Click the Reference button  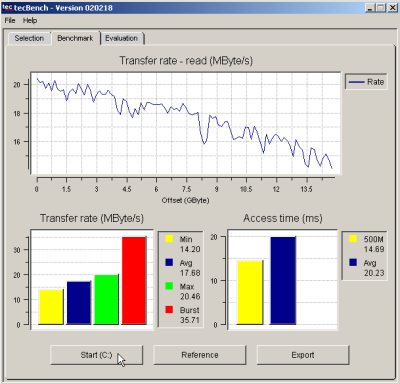pos(200,355)
